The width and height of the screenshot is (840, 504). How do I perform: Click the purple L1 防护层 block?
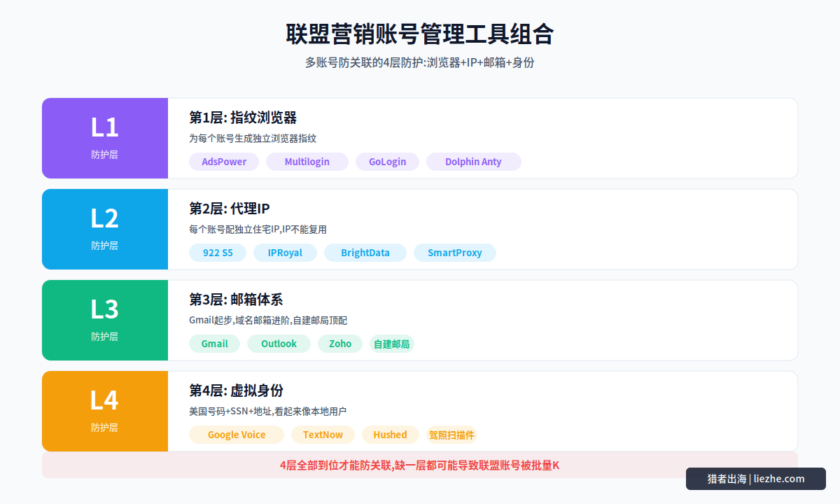tap(105, 139)
